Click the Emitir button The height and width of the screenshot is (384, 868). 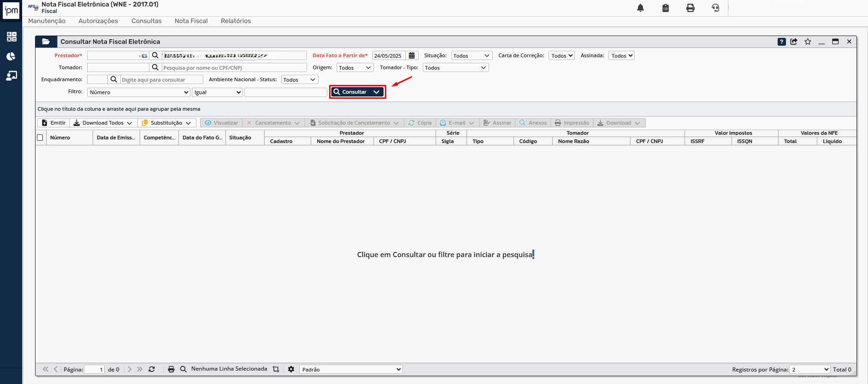pos(53,123)
